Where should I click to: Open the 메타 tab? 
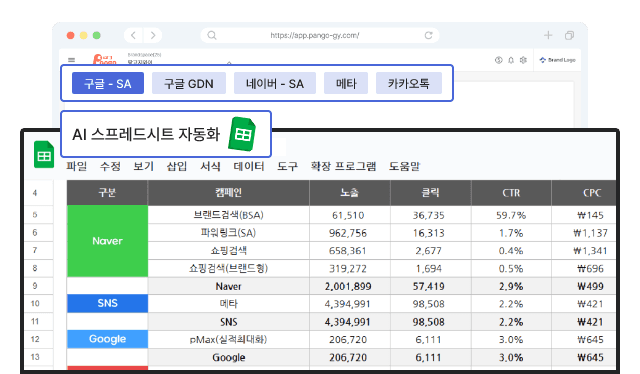point(346,83)
